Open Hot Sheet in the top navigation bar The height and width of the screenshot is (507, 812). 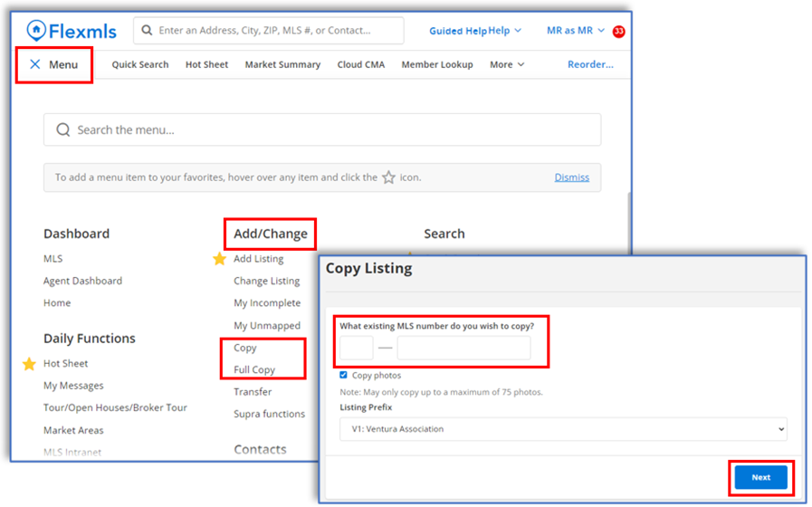(x=206, y=65)
